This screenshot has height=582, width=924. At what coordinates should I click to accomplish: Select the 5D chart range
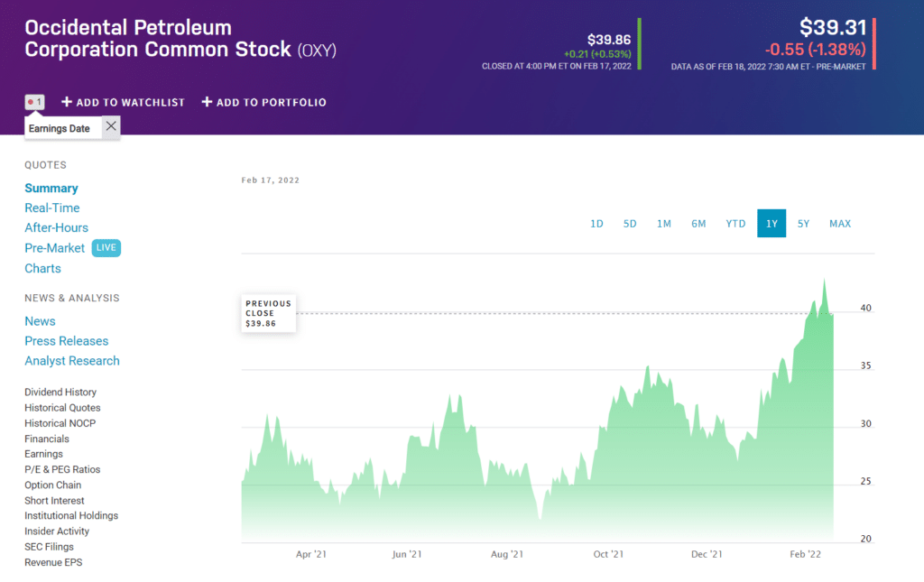click(x=630, y=224)
